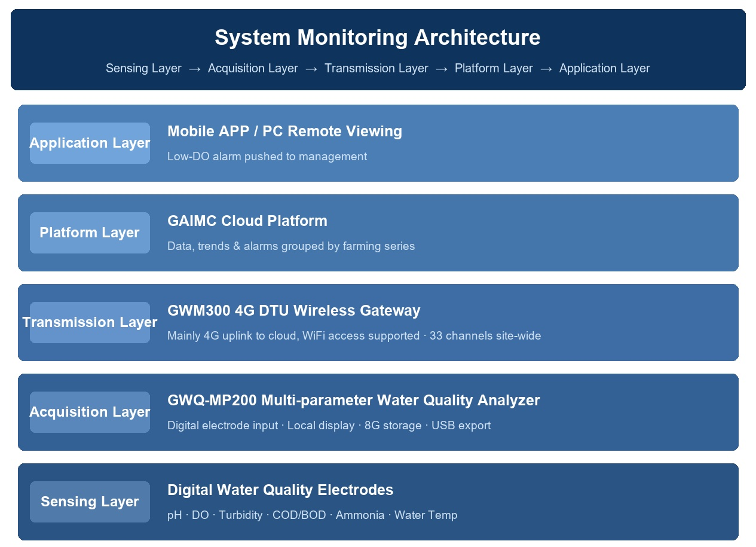756x547 pixels.
Task: Click 'WiFi access supported' text
Action: coord(361,336)
